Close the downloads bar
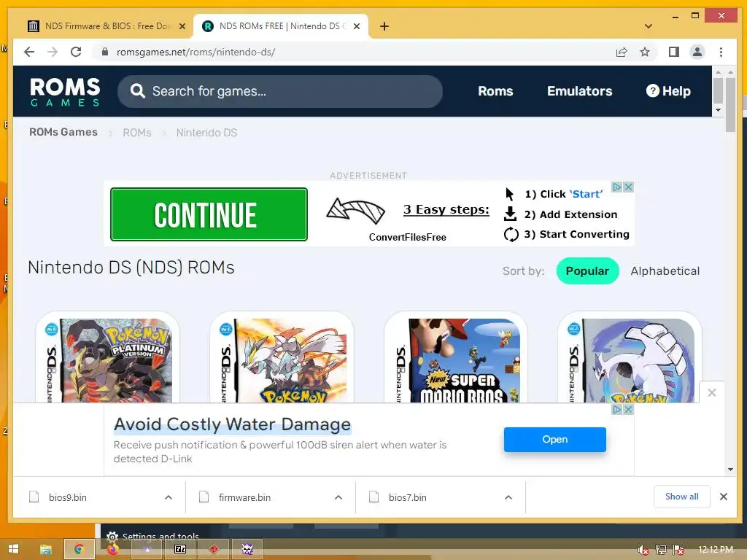The image size is (747, 560). 723,497
